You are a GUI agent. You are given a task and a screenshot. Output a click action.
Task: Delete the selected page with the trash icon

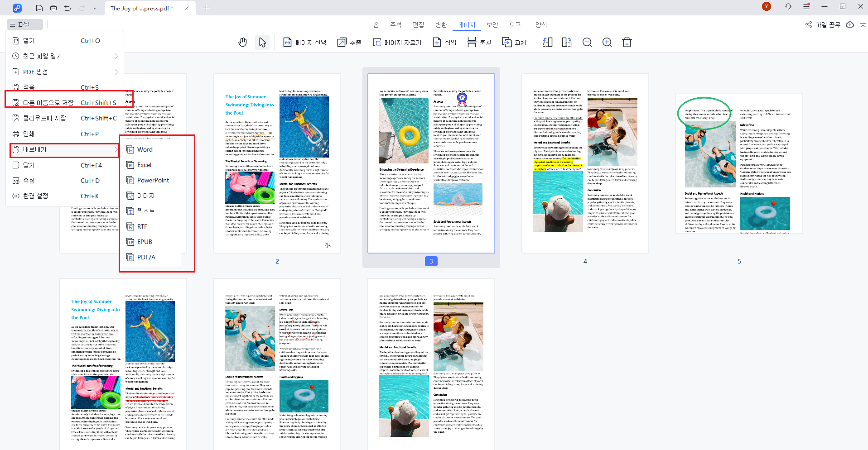[x=627, y=42]
